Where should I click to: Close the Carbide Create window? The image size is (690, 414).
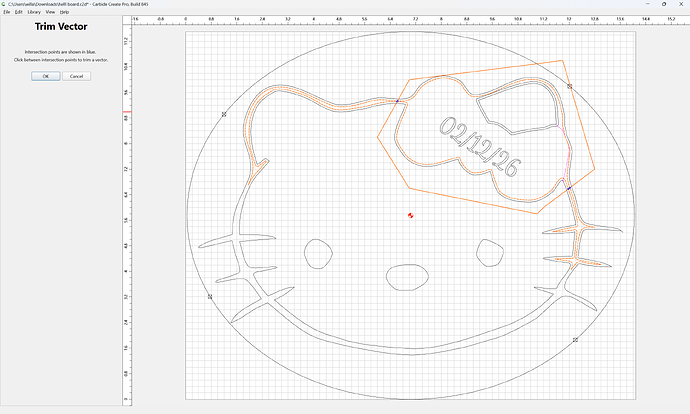tap(681, 4)
